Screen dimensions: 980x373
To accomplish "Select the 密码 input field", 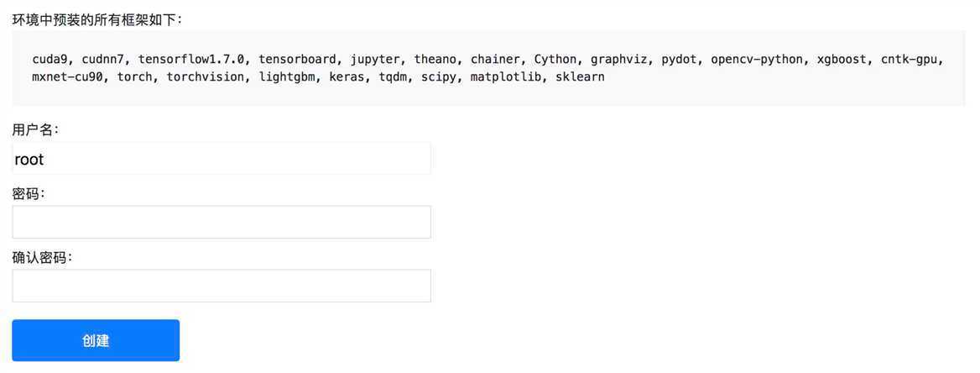I will point(222,222).
